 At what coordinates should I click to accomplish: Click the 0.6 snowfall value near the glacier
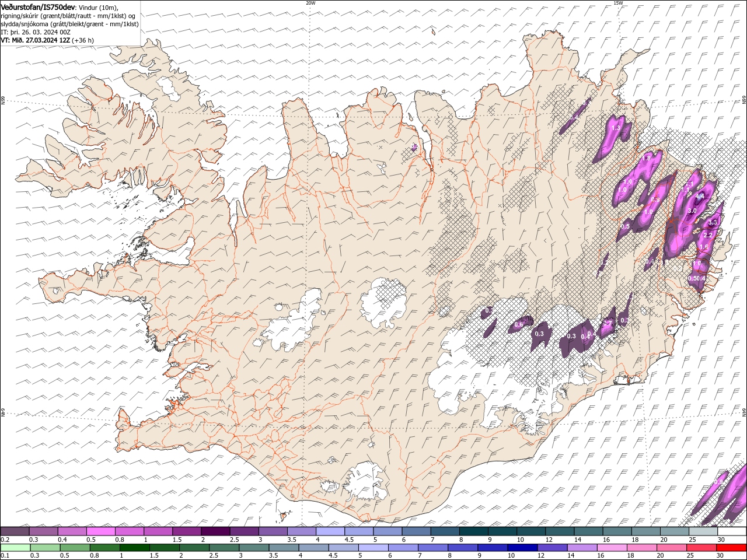pyautogui.click(x=519, y=324)
